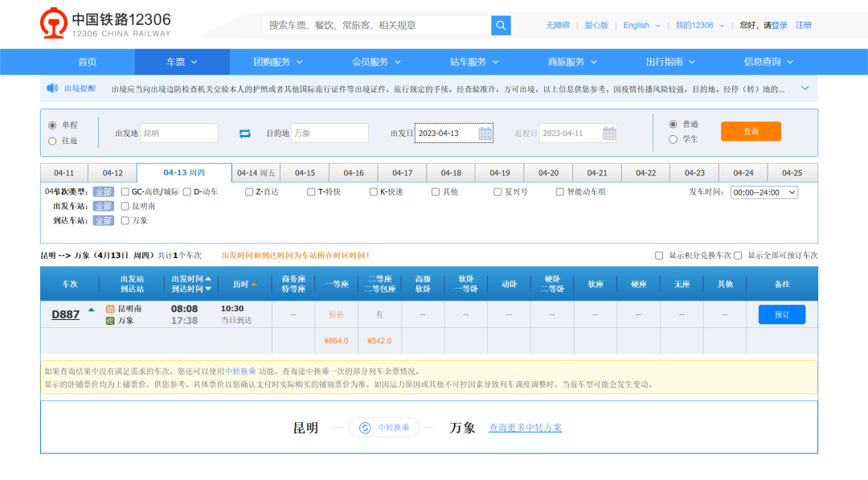Click the green end-station icon beside 万象
868x480 pixels.
[110, 321]
